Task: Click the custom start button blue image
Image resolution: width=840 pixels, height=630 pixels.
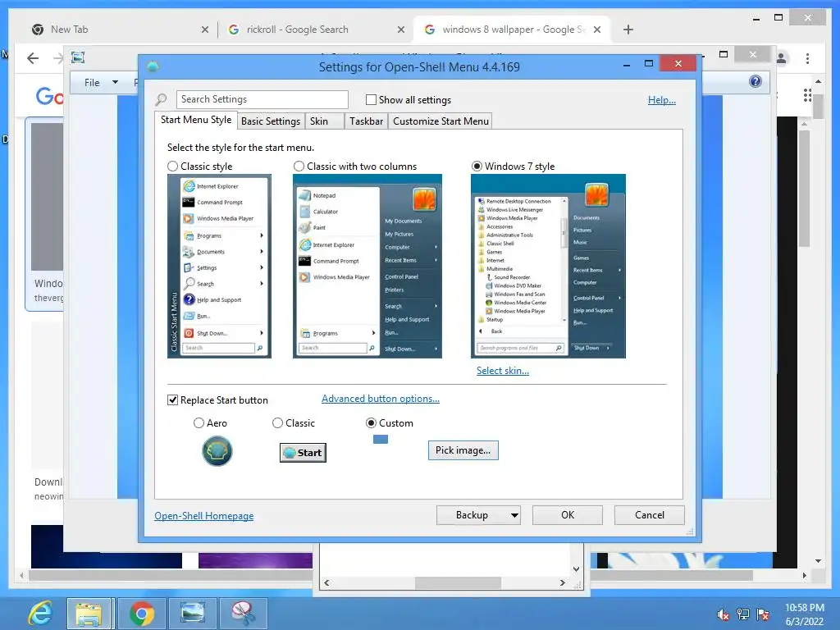Action: pos(381,440)
